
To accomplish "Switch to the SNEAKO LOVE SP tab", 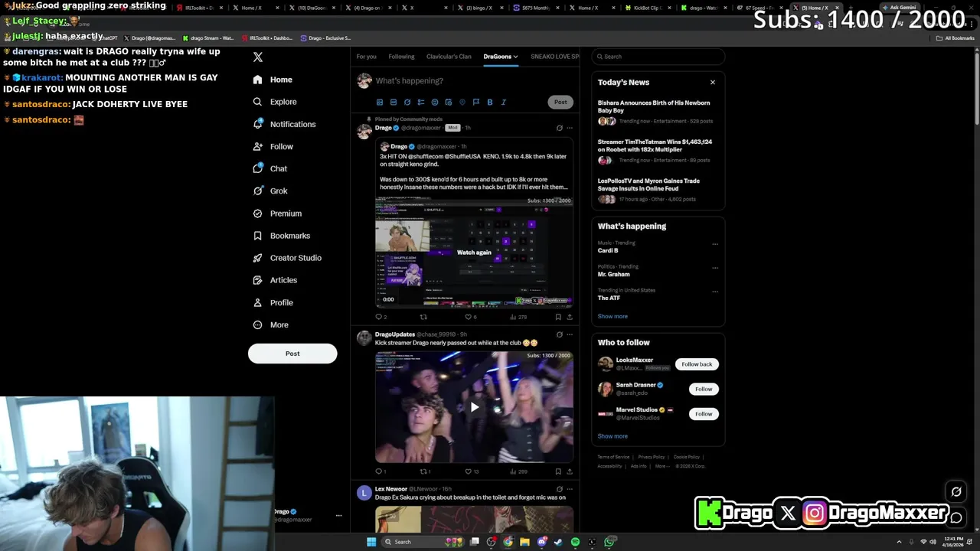I will click(554, 57).
